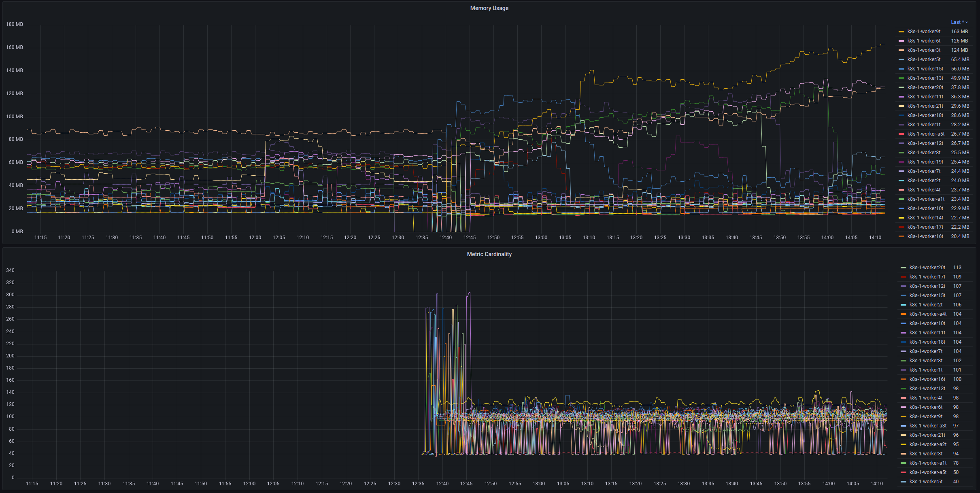The image size is (980, 493).
Task: Open the Memory Usage panel title menu
Action: point(489,8)
